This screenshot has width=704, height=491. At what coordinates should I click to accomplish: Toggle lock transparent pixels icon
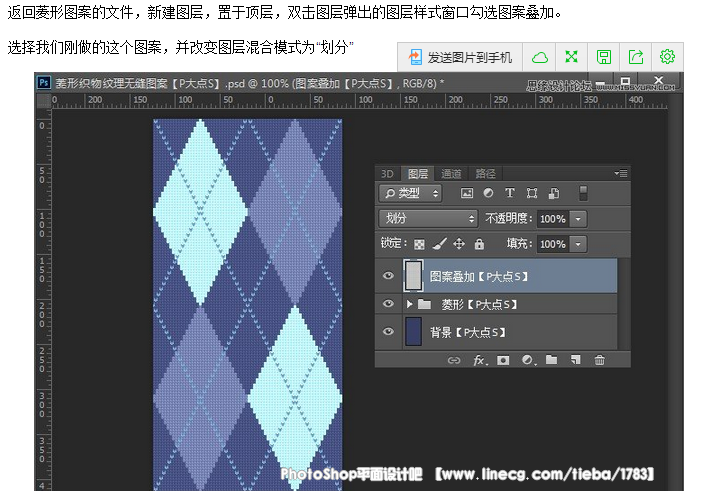[x=419, y=244]
